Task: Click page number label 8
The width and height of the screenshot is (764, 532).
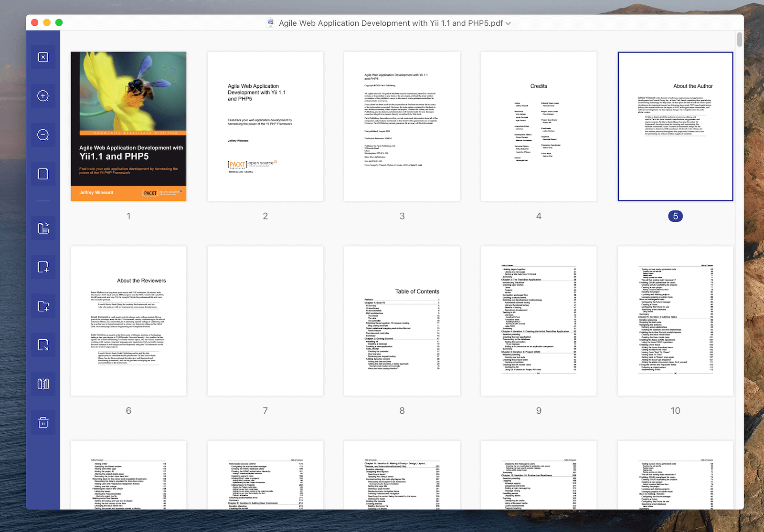Action: pyautogui.click(x=402, y=411)
